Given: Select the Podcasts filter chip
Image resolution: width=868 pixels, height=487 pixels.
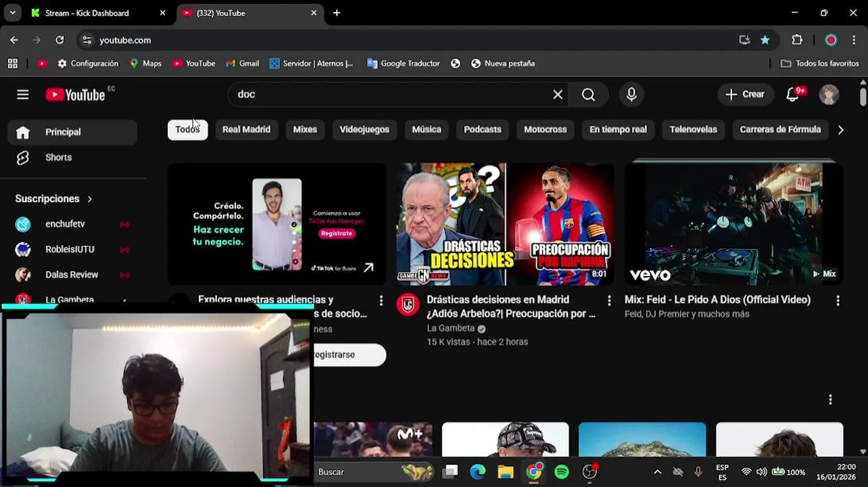Looking at the screenshot, I should coord(483,130).
